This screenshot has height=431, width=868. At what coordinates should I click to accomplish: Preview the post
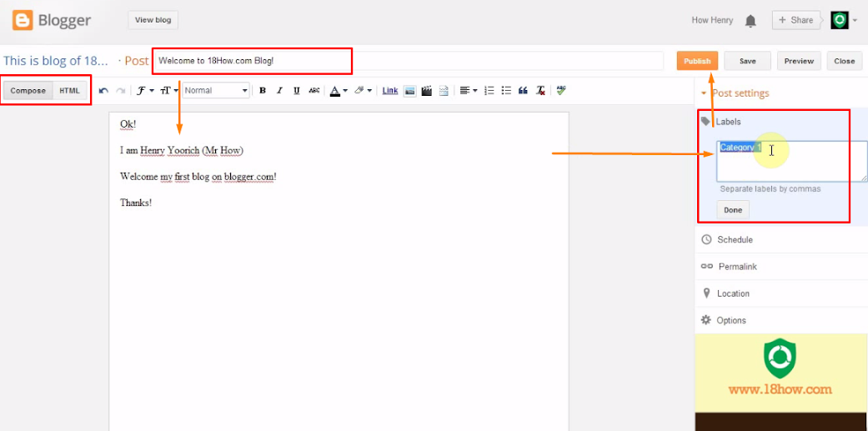[799, 61]
